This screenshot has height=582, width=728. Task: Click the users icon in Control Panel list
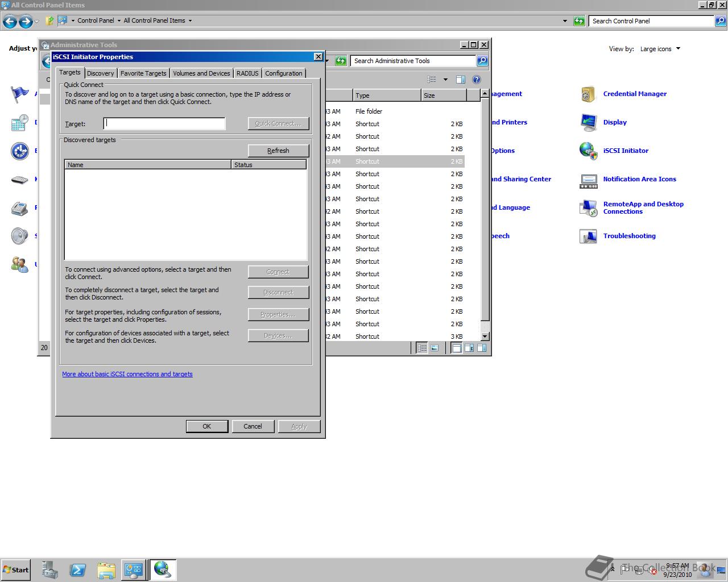coord(19,264)
